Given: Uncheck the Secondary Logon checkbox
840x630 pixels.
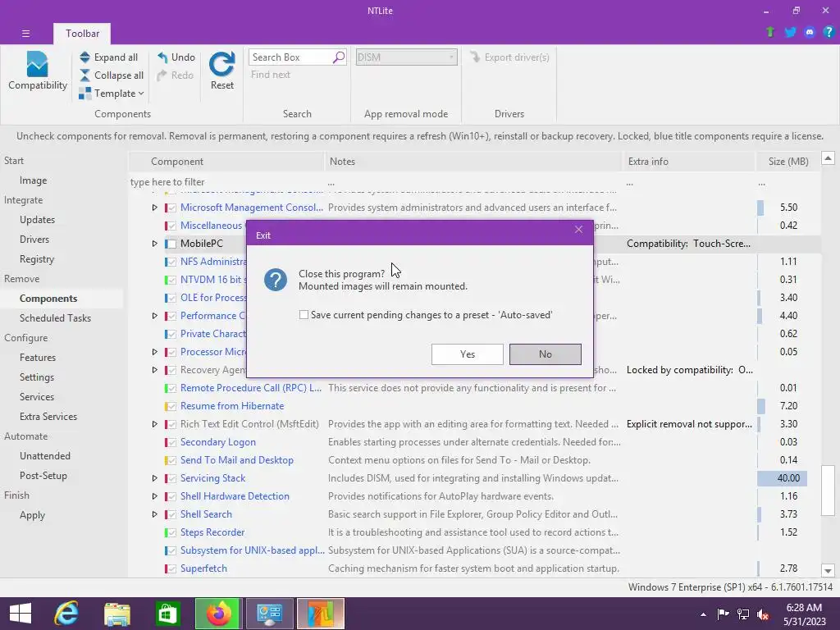Looking at the screenshot, I should [171, 442].
